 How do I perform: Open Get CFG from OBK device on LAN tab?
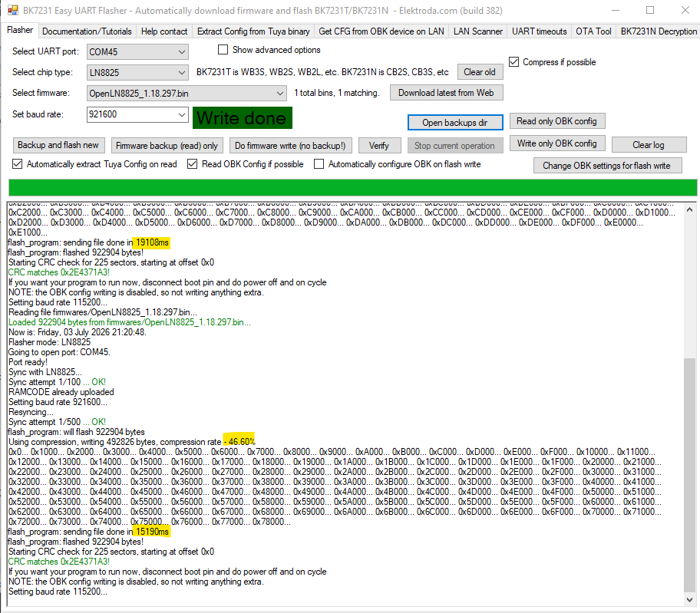click(x=381, y=31)
